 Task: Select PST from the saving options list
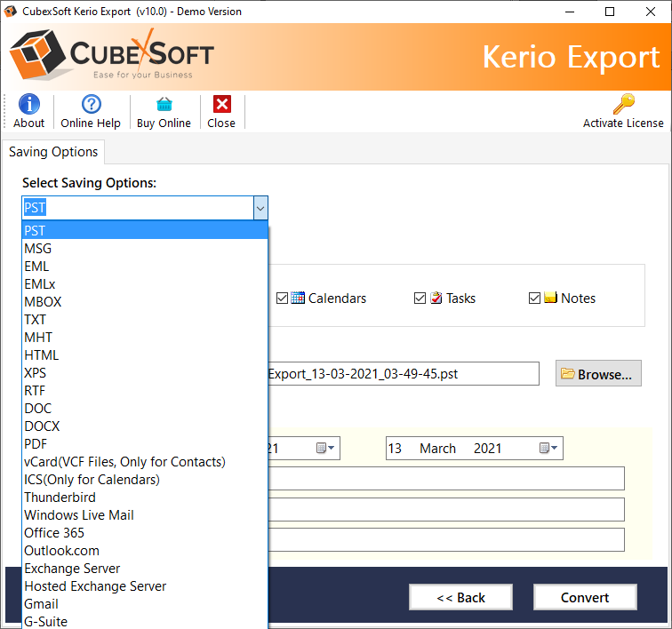[145, 230]
